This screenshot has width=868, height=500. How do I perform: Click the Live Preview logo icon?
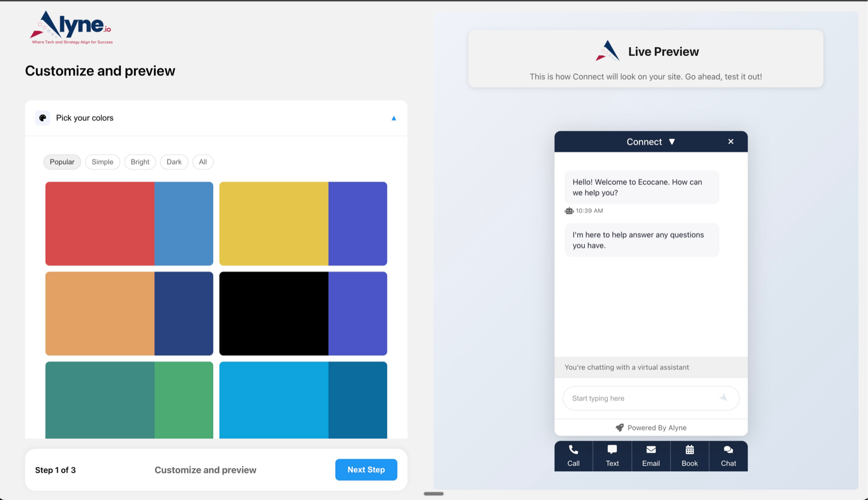[608, 50]
